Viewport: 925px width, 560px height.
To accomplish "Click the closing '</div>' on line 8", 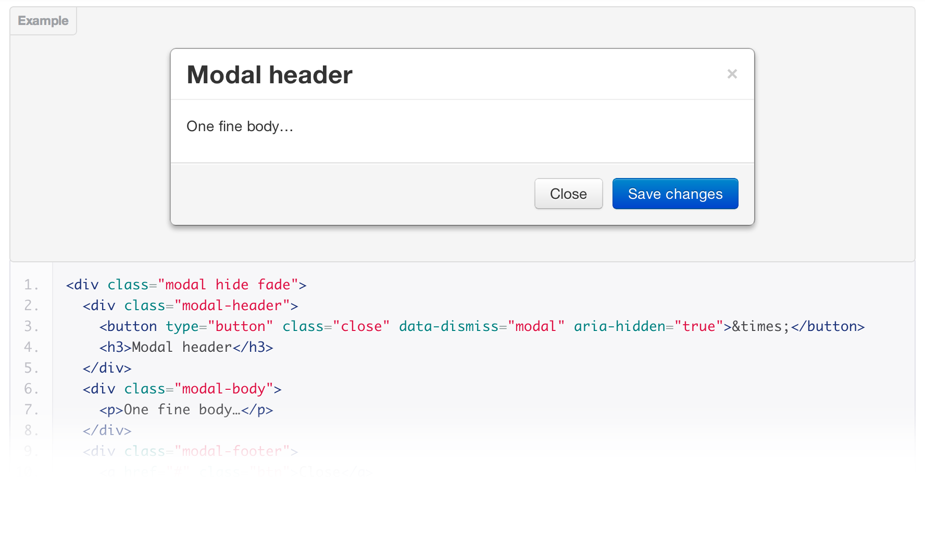I will (107, 430).
